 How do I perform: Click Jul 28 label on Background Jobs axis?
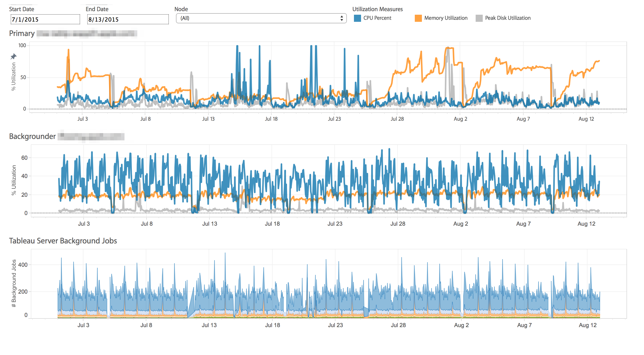tap(398, 325)
